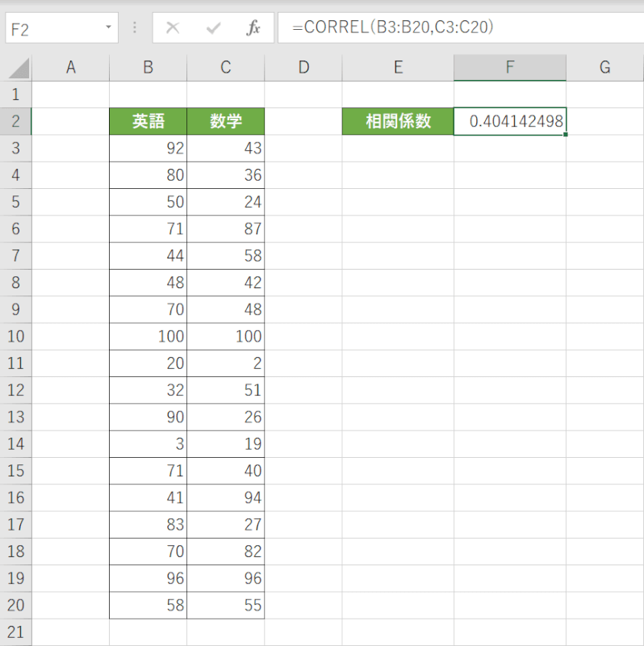Click the 相関係数 label cell
The height and width of the screenshot is (646, 644).
[398, 122]
